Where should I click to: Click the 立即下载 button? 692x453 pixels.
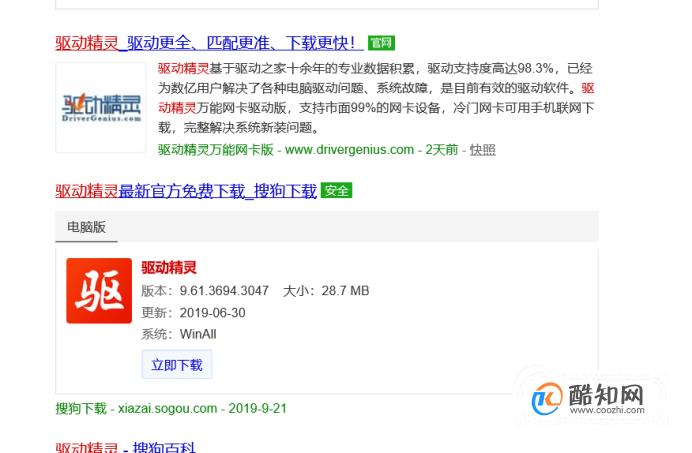177,365
